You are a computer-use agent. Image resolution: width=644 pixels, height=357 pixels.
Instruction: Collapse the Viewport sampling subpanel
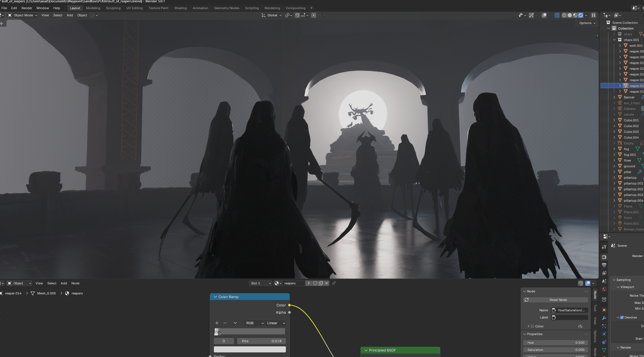point(618,287)
